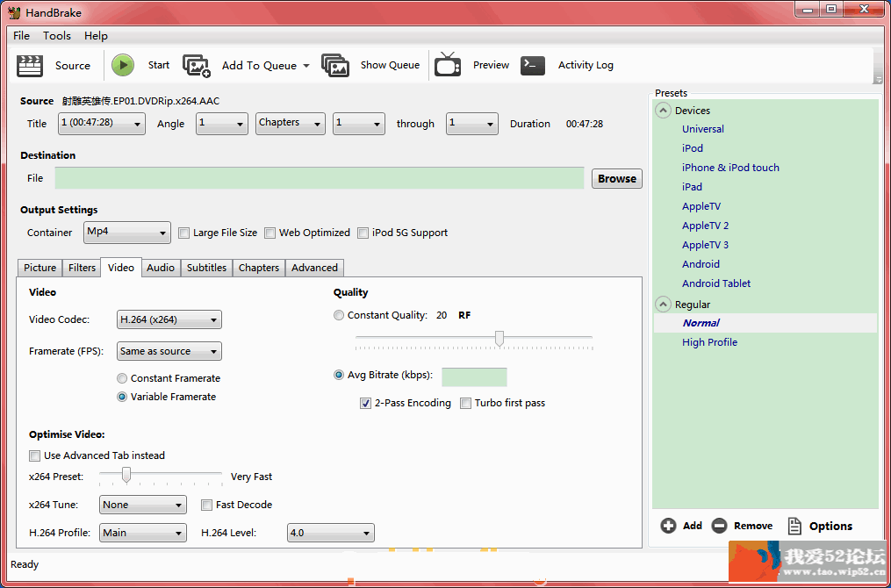
Task: Click the Options document icon
Action: pos(794,526)
